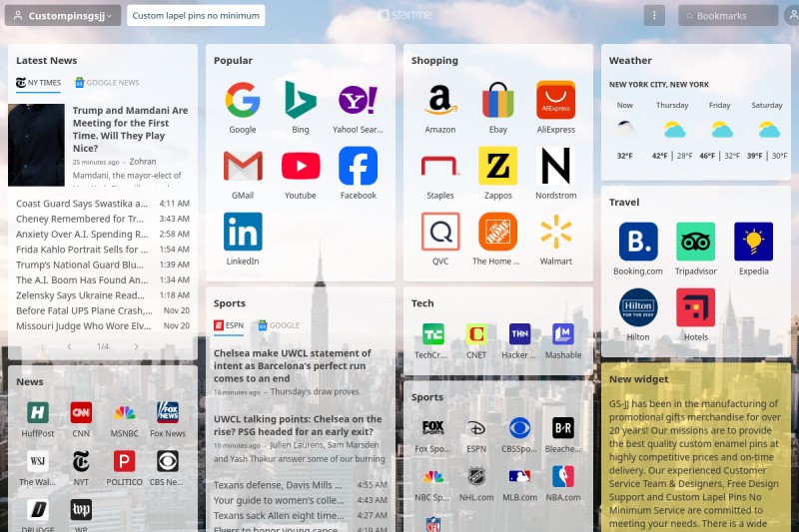Viewport: 799px width, 532px height.
Task: Open the AliExpress bookmark
Action: tap(555, 100)
